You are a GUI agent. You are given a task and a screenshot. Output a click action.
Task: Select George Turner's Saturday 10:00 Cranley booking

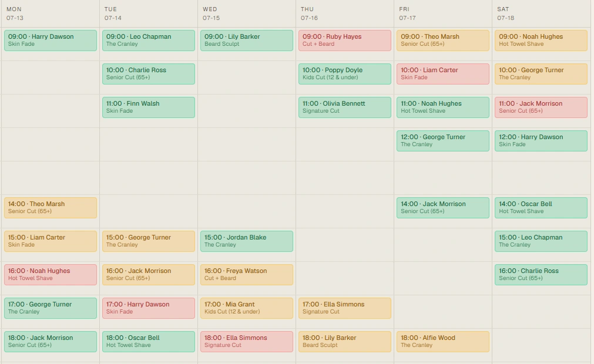click(541, 74)
